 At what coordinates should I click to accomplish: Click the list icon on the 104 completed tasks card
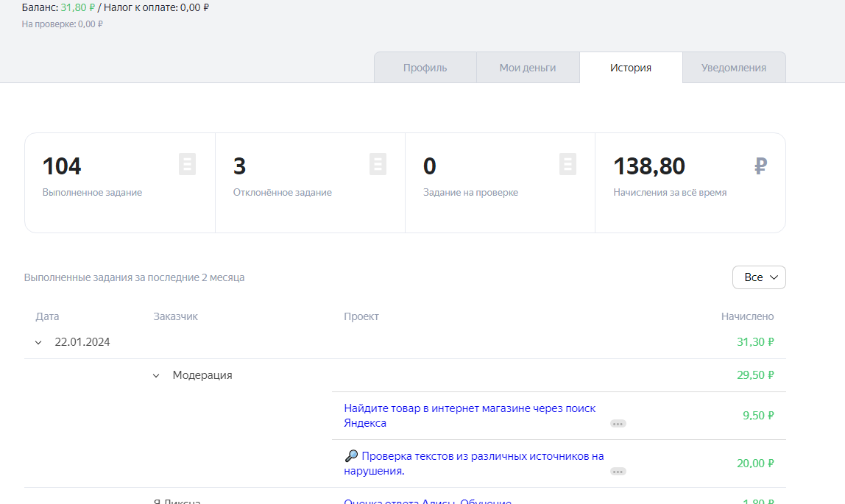pos(187,164)
